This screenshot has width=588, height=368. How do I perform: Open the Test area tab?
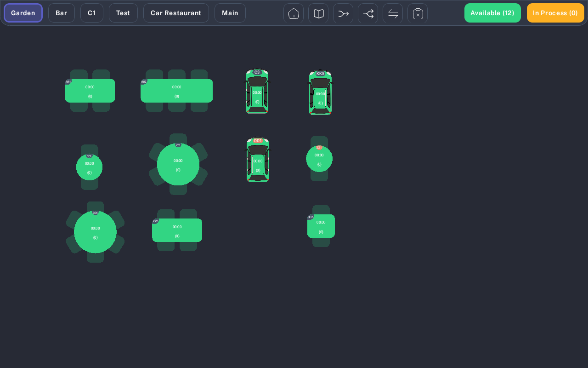tap(123, 13)
